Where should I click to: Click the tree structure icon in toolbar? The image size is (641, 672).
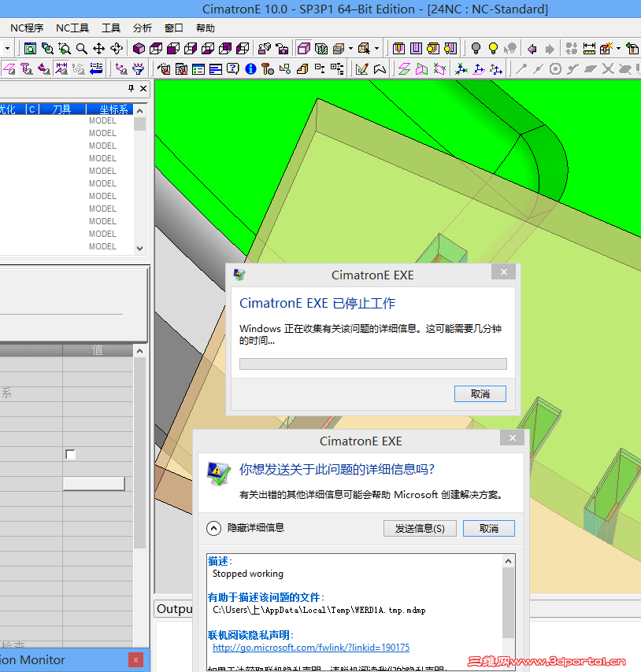[x=337, y=69]
